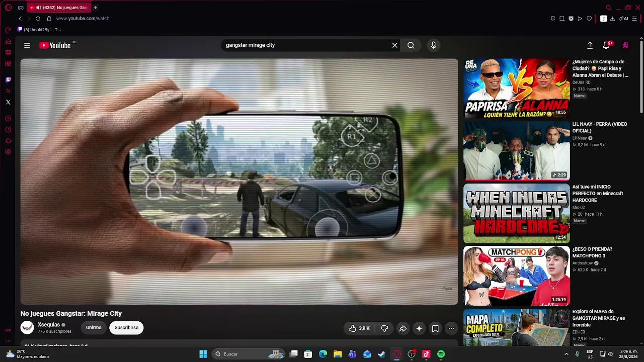The width and height of the screenshot is (644, 362).
Task: Open File Explorer from the taskbar
Action: click(x=338, y=354)
